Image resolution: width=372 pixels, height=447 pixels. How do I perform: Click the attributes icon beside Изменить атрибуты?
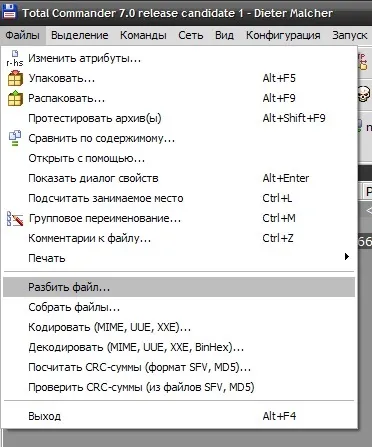point(15,58)
